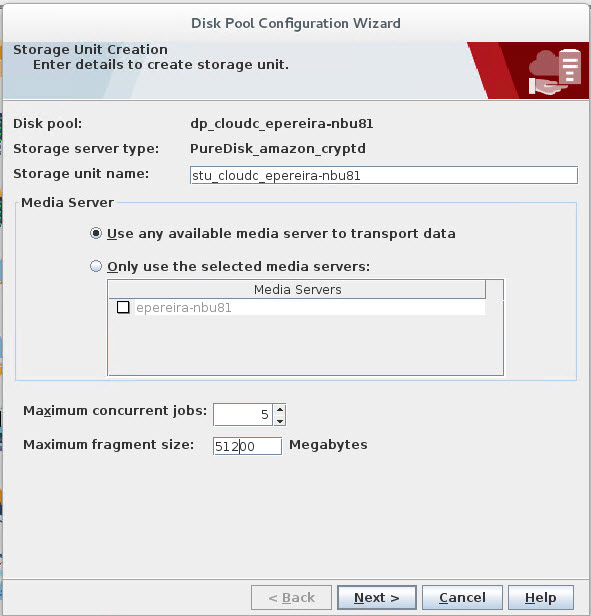Click the disabled Back button
The width and height of the screenshot is (591, 616).
coord(291,598)
